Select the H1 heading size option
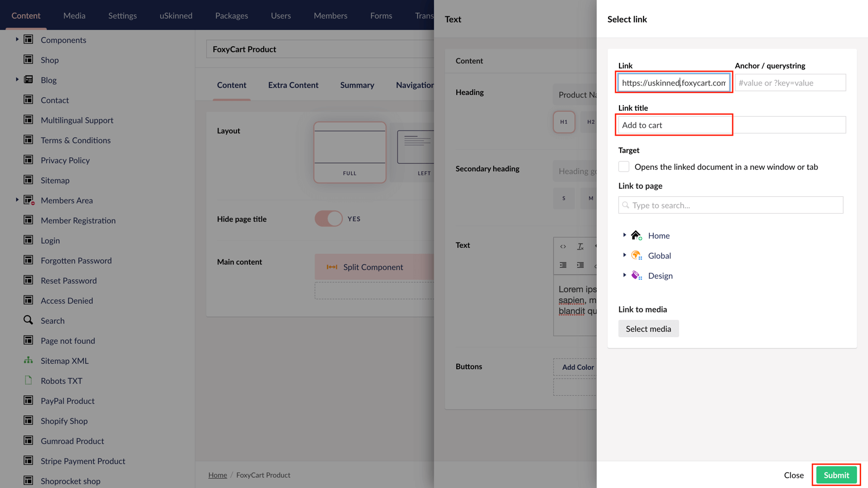This screenshot has height=488, width=868. point(564,122)
